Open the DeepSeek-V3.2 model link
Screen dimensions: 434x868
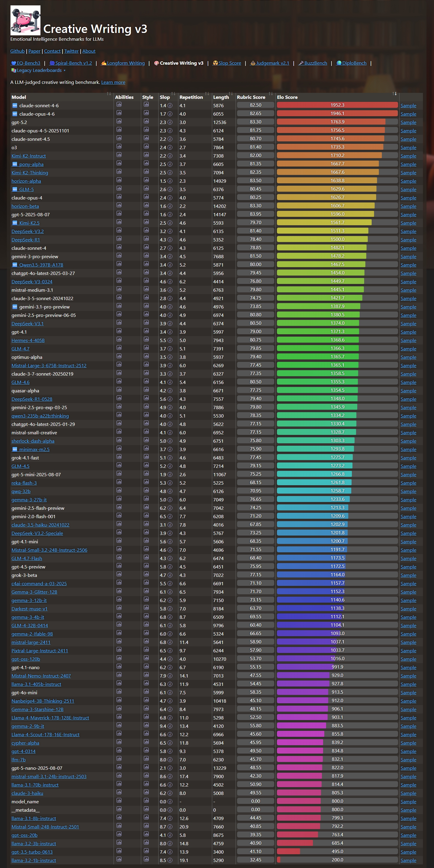28,231
